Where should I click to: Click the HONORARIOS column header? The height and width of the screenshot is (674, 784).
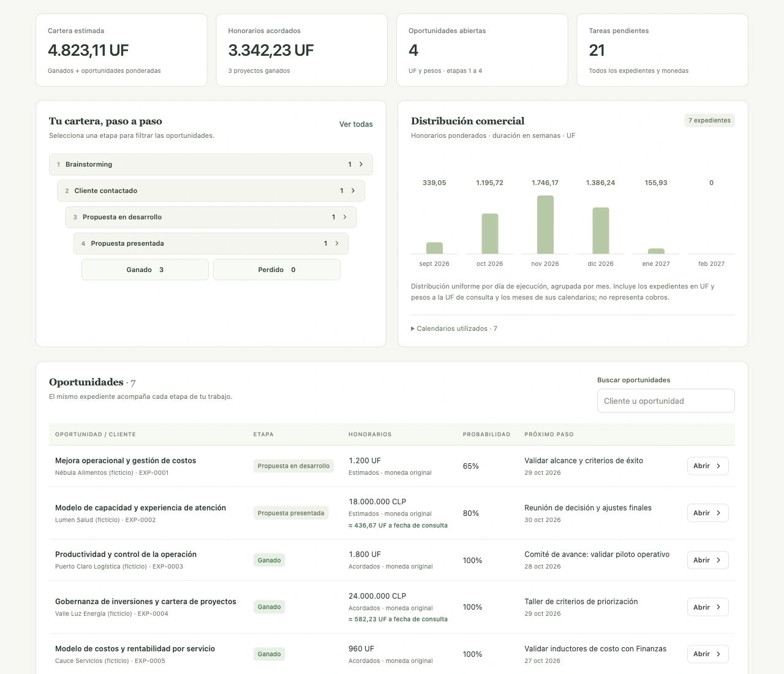click(x=370, y=434)
